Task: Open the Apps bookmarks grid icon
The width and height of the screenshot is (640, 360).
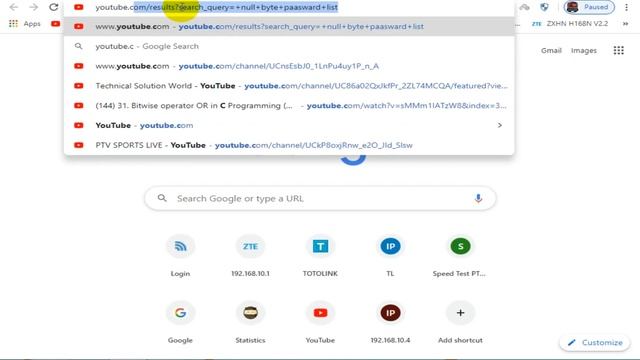Action: pyautogui.click(x=13, y=24)
